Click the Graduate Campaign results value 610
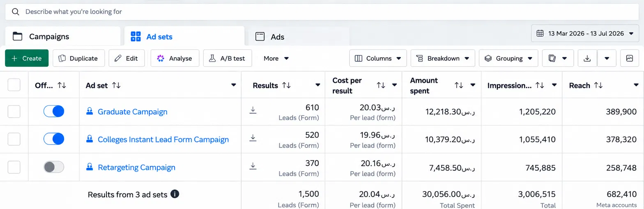This screenshot has height=209, width=644. 312,107
